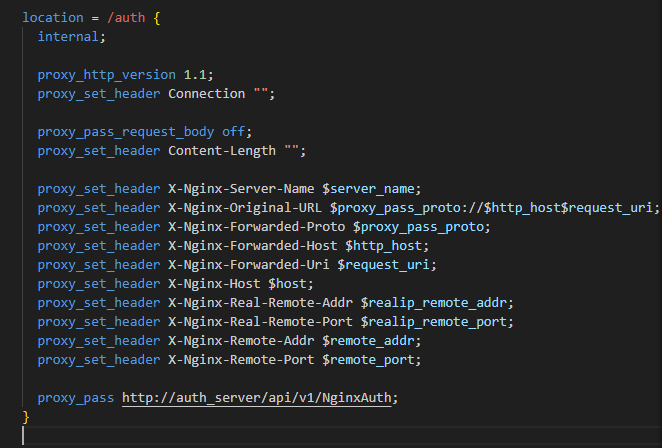Viewport: 662px width, 448px height.
Task: Click the 'proxy_http_version' directive
Action: (106, 75)
